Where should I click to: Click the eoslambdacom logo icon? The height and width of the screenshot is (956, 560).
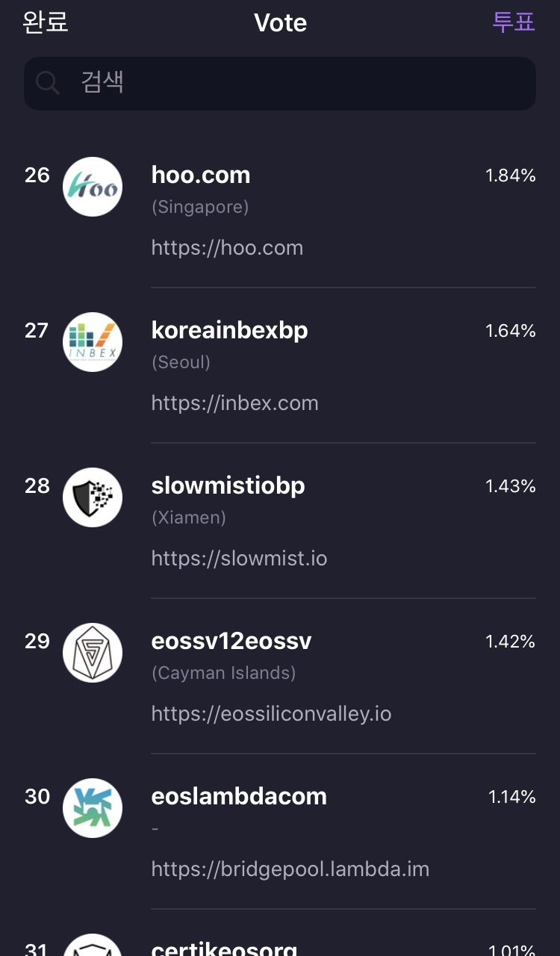coord(93,808)
